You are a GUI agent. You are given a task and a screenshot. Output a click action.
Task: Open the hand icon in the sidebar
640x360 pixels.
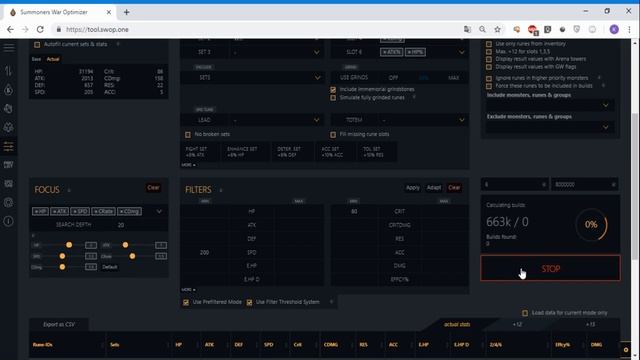click(9, 109)
